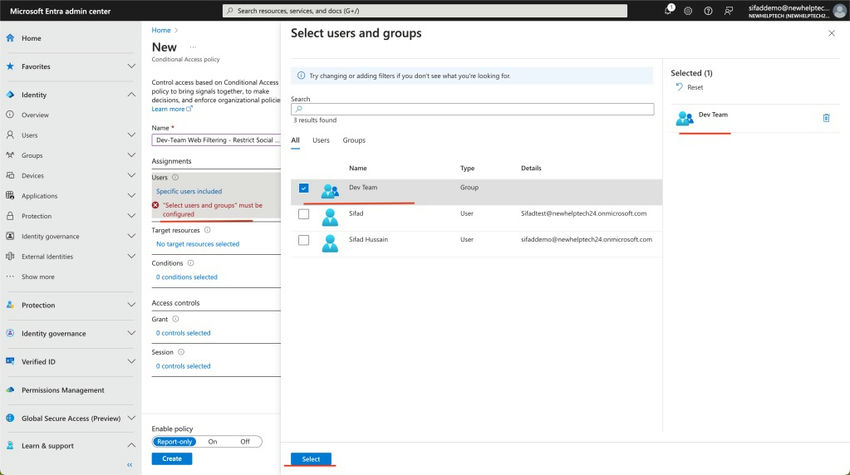Sort by the Name column header
Image resolution: width=850 pixels, height=475 pixels.
pos(358,168)
